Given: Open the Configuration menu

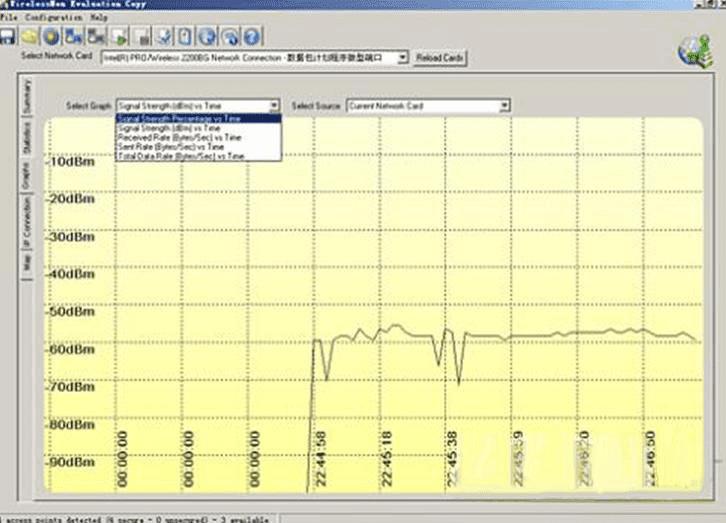Looking at the screenshot, I should 54,18.
